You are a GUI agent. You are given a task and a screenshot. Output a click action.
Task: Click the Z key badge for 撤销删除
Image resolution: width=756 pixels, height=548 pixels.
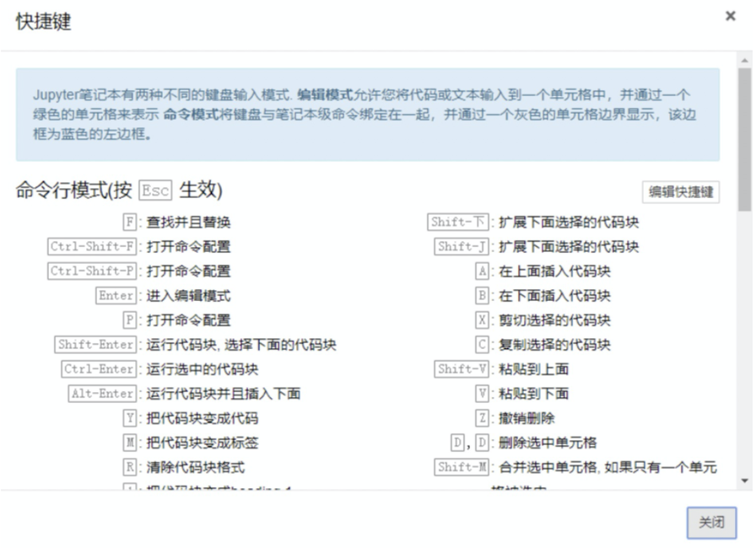pos(483,418)
